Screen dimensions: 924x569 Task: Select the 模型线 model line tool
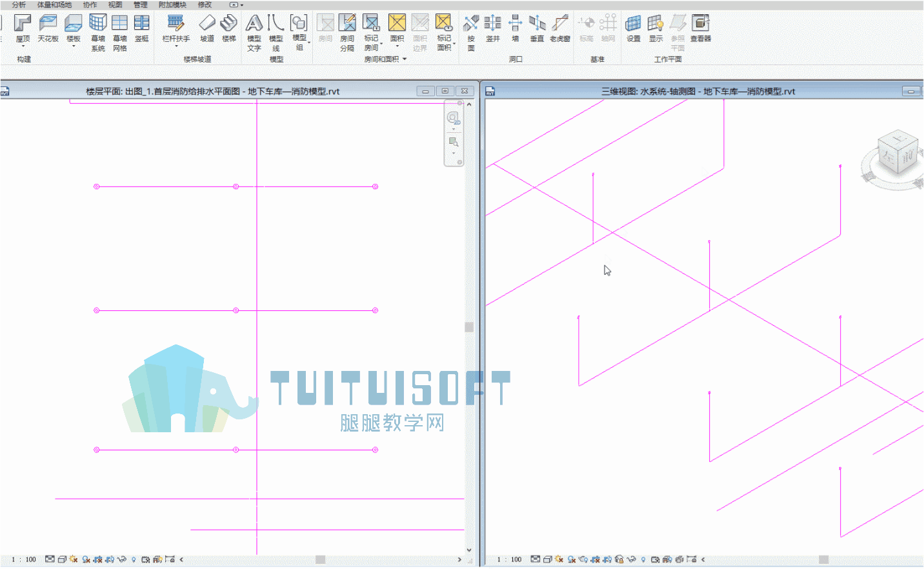tap(276, 33)
